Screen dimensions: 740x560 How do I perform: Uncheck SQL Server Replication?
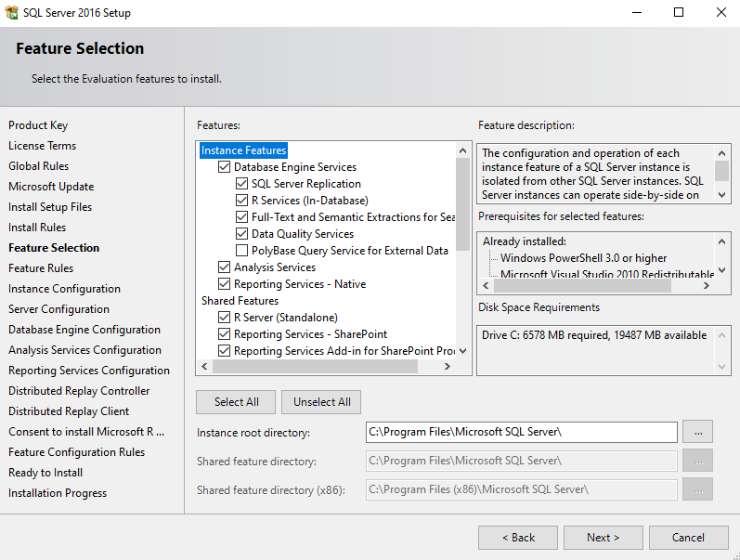pyautogui.click(x=241, y=184)
